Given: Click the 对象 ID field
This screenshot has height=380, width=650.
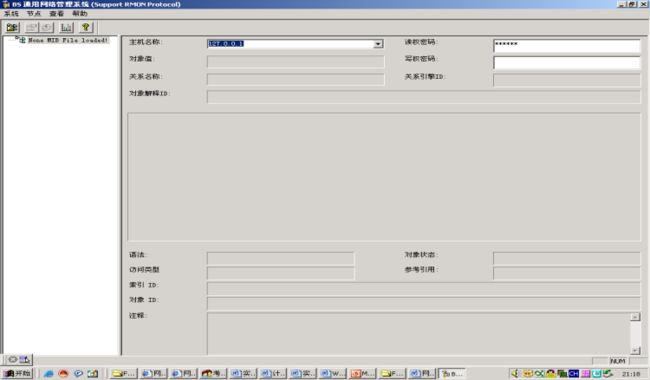Looking at the screenshot, I should (424, 303).
